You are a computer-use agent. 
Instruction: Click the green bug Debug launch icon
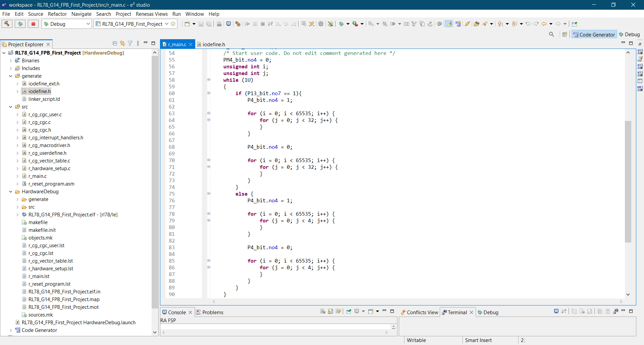(x=20, y=24)
